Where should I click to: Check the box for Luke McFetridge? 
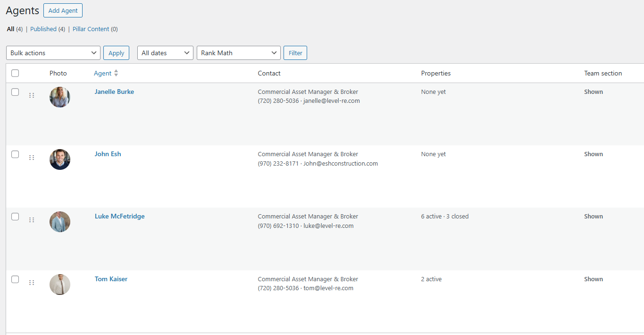pyautogui.click(x=15, y=217)
